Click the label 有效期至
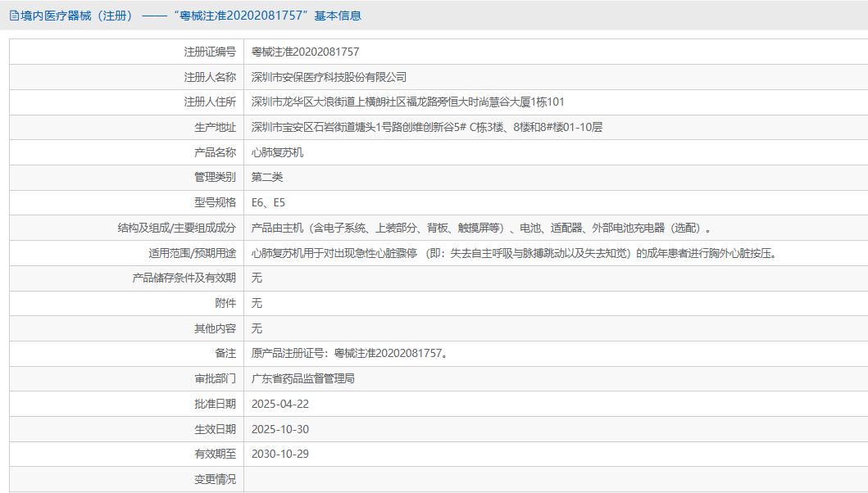This screenshot has height=493, width=868. pyautogui.click(x=215, y=454)
